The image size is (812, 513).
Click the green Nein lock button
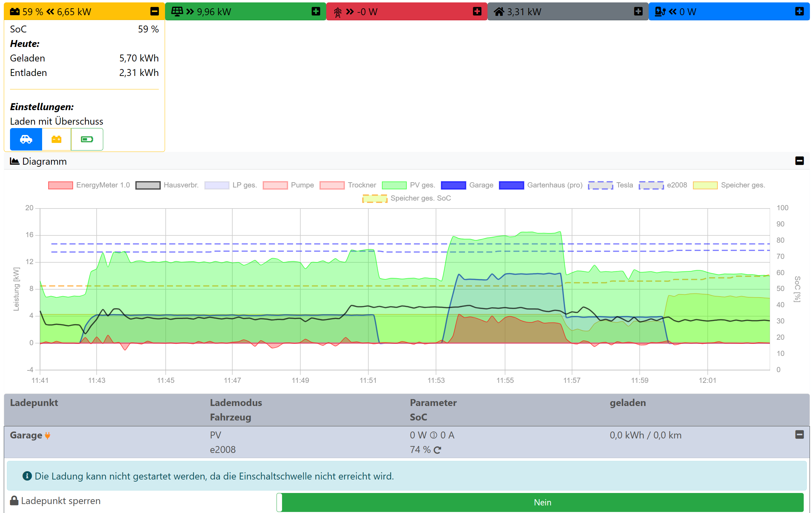click(x=542, y=502)
